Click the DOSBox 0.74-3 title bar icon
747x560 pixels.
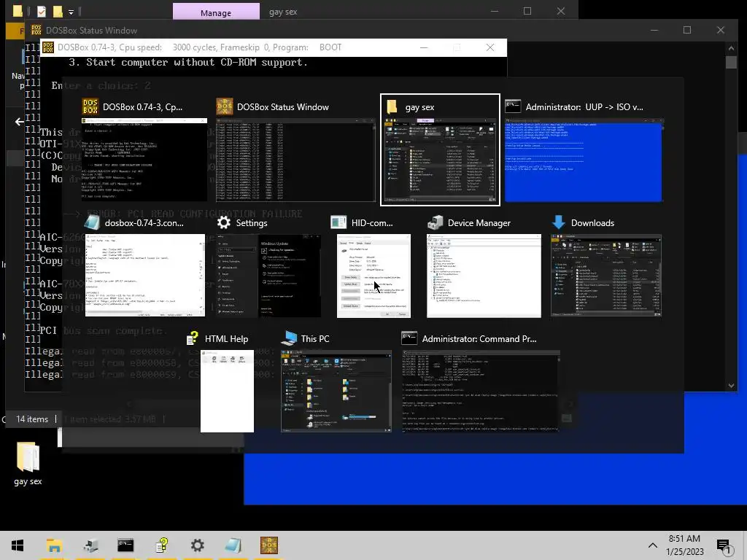click(48, 47)
